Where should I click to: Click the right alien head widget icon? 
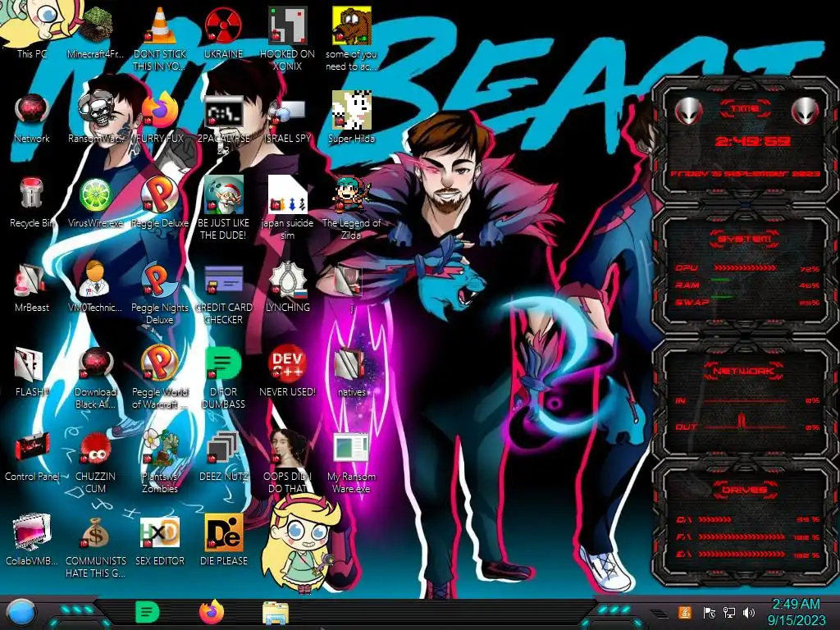(x=805, y=111)
